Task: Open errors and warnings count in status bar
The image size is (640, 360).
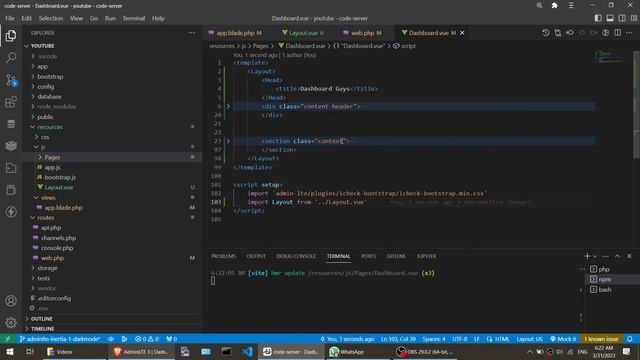Action: (x=147, y=339)
